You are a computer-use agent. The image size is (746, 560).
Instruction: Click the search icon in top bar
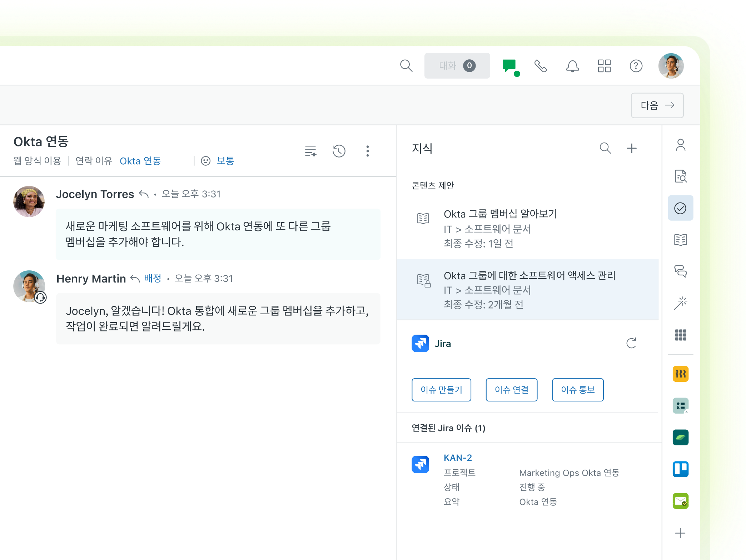[x=406, y=66]
